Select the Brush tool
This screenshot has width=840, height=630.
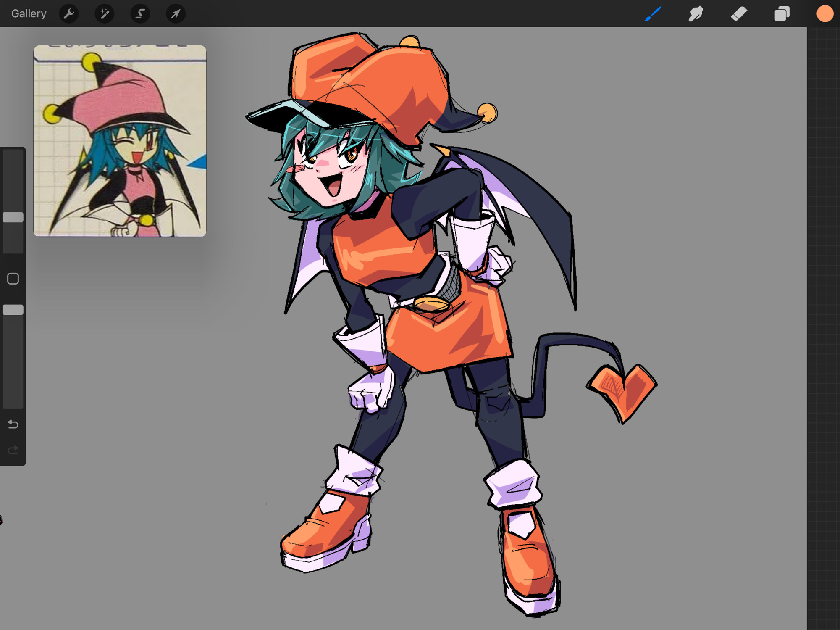point(653,13)
